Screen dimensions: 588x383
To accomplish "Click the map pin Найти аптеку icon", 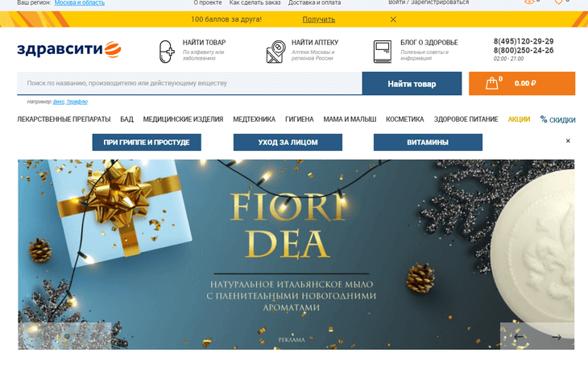I will [275, 52].
